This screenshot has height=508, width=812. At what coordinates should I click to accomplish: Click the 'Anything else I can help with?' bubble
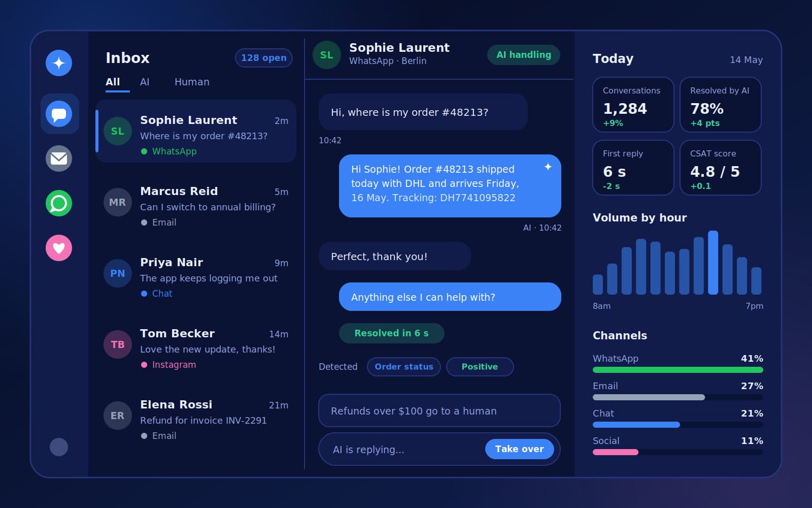click(450, 297)
